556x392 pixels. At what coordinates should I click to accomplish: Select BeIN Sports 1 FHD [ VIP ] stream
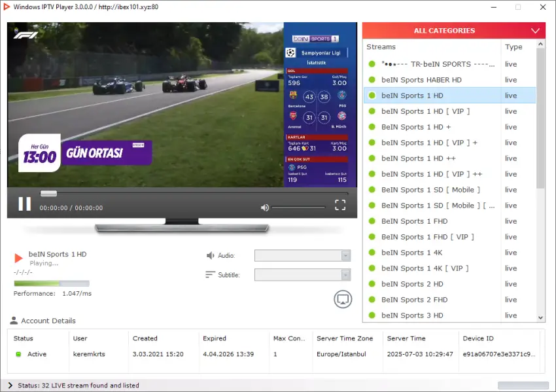click(x=449, y=237)
